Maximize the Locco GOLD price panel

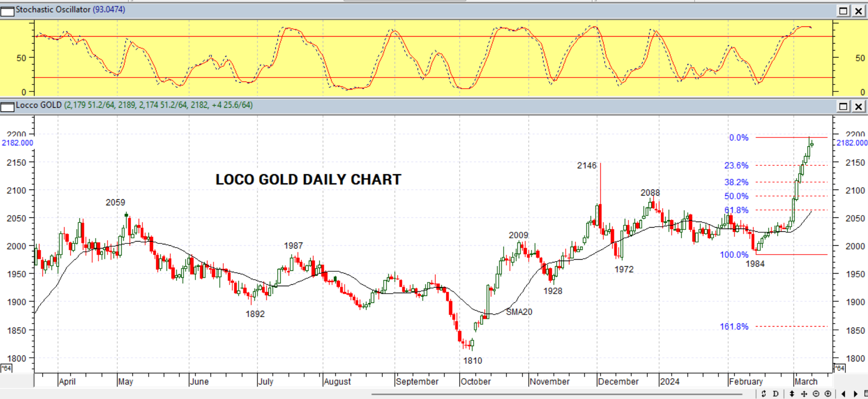[x=843, y=106]
